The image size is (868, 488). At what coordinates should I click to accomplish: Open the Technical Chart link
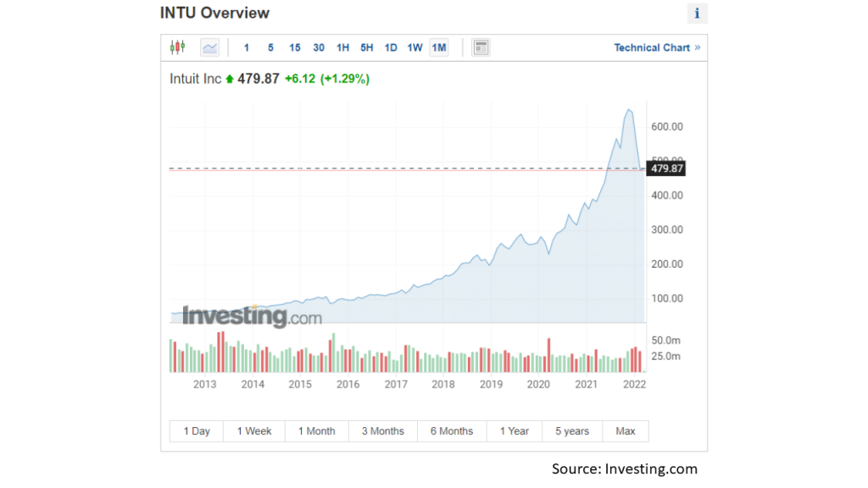[x=657, y=47]
